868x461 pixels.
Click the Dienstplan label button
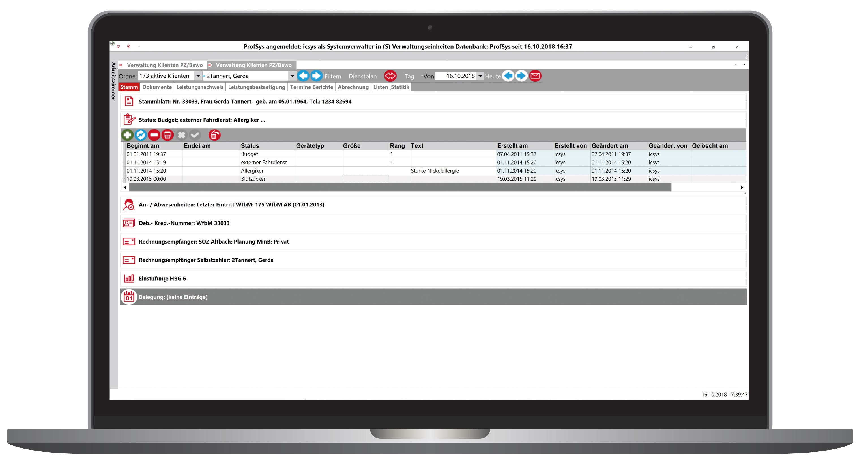point(363,76)
